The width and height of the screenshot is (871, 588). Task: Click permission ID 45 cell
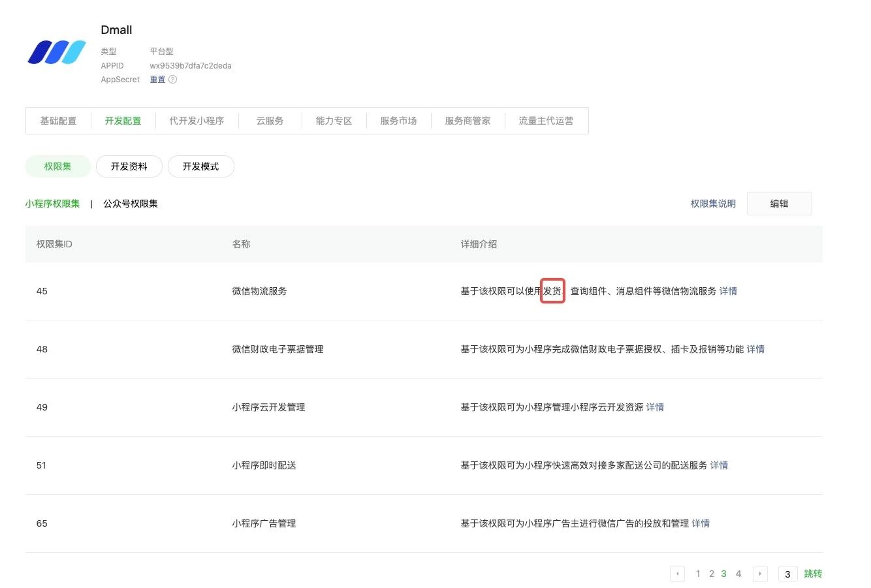click(x=42, y=291)
